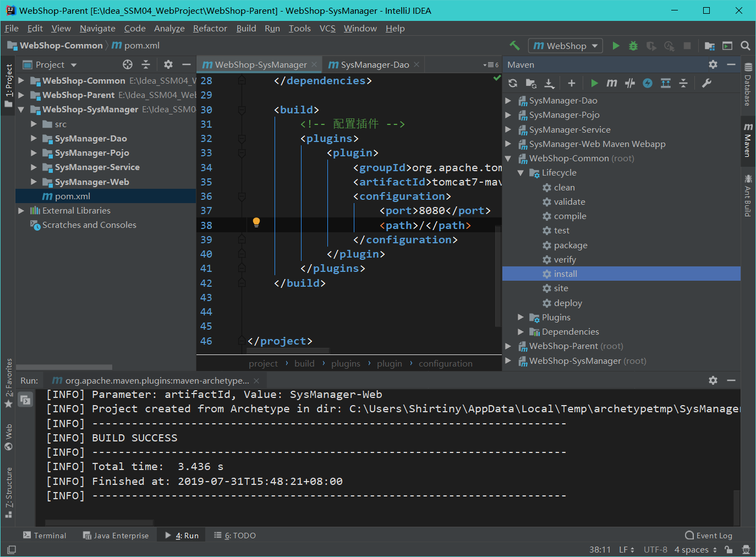Toggle tool window bars icon in status bar
Screen dimensions: 756x557
coord(11,549)
